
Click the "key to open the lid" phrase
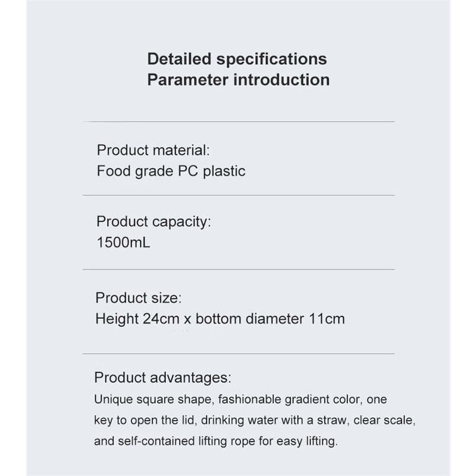(x=144, y=420)
